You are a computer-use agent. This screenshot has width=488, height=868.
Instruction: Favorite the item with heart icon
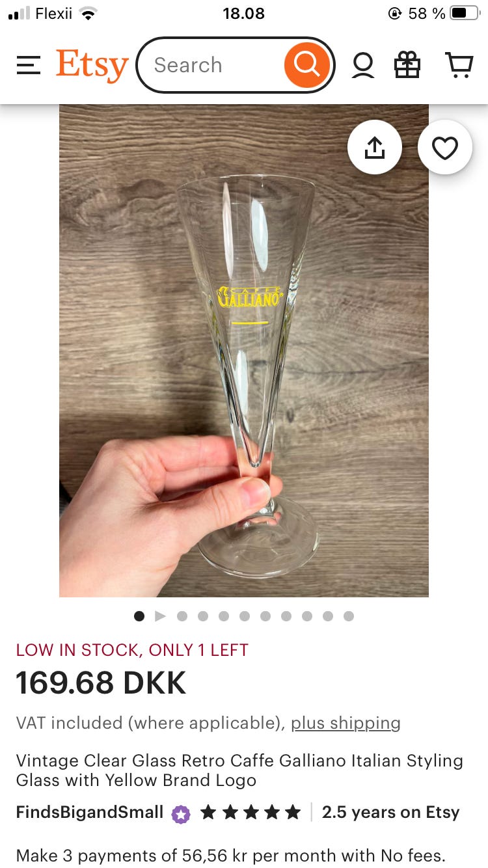445,148
